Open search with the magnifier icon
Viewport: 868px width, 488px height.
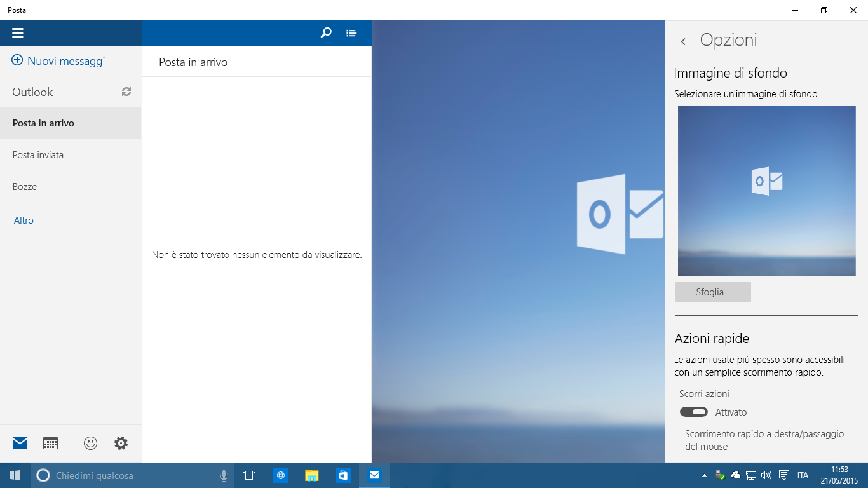pos(326,33)
